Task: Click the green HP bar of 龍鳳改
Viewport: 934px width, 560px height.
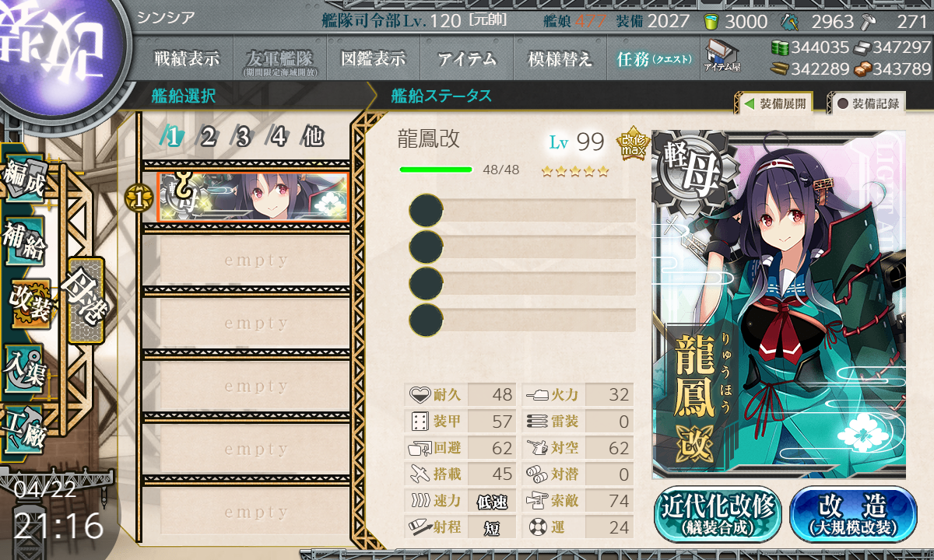Action: [x=436, y=170]
